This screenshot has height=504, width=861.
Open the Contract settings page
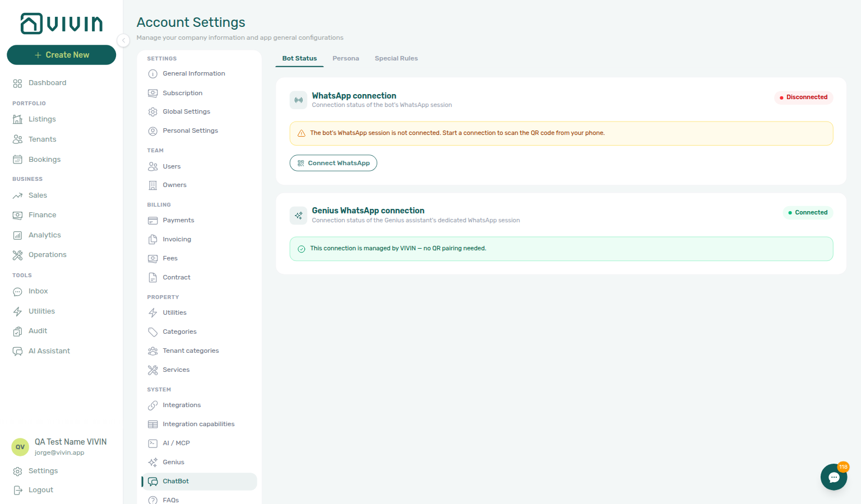point(199,277)
